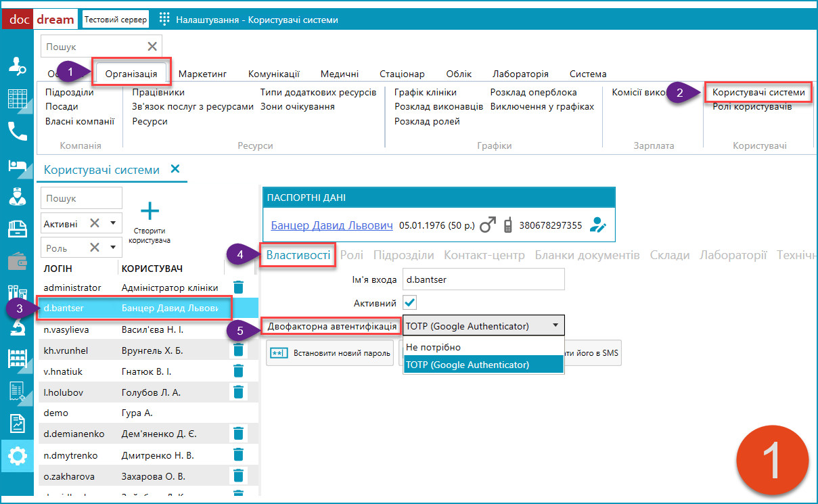Click Встановити новий пароль button
Viewport: 818px width, 504px height.
click(x=330, y=352)
